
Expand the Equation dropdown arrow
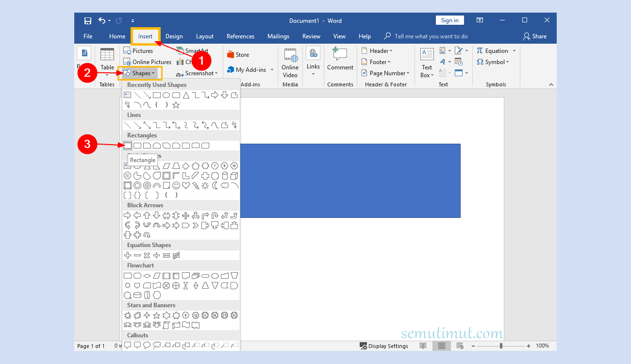(514, 50)
